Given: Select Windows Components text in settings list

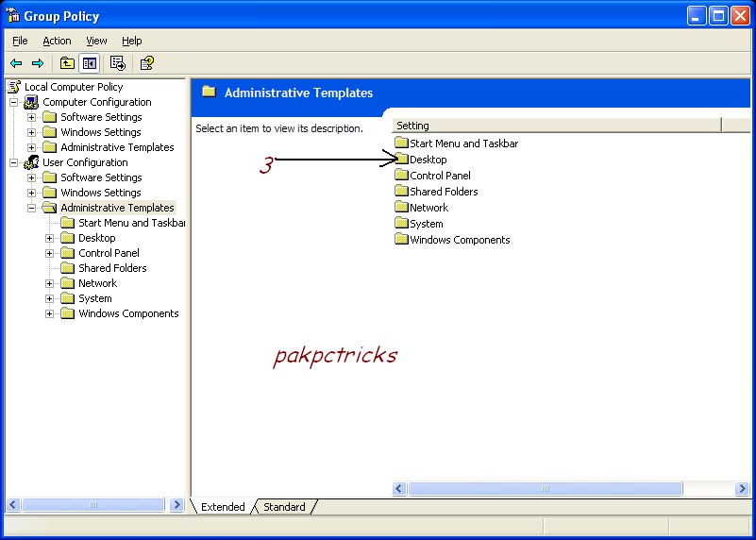Looking at the screenshot, I should 460,240.
